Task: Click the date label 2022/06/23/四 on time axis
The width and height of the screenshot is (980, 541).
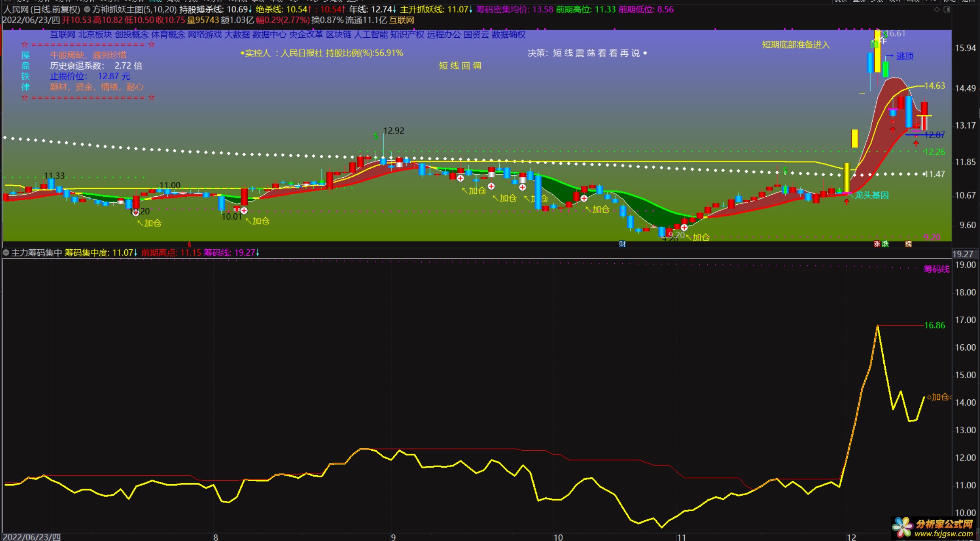Action: pos(31,537)
